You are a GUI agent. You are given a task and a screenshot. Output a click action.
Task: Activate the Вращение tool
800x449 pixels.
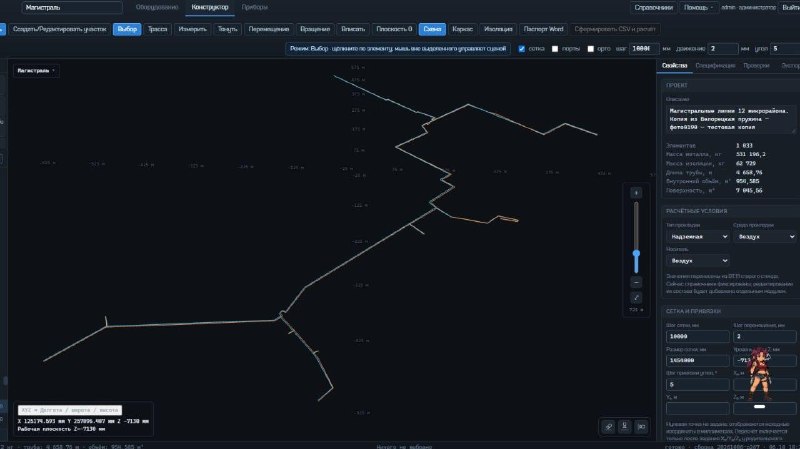click(x=315, y=29)
